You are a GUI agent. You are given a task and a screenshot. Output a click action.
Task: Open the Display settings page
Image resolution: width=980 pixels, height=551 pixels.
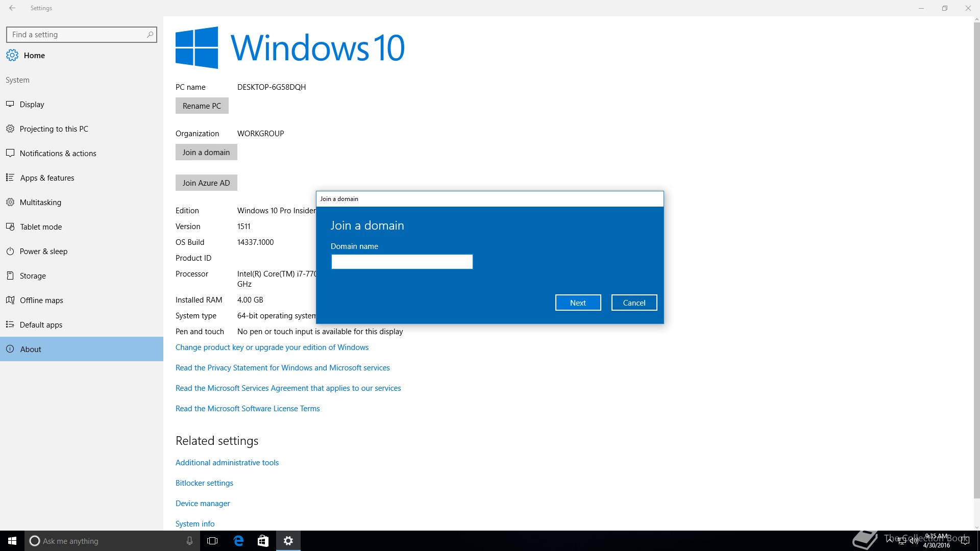coord(82,104)
